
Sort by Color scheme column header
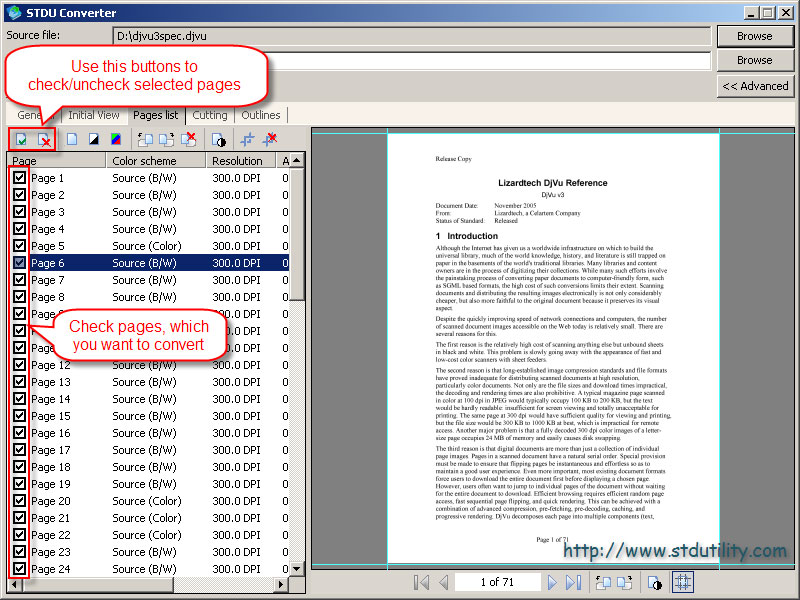[156, 161]
